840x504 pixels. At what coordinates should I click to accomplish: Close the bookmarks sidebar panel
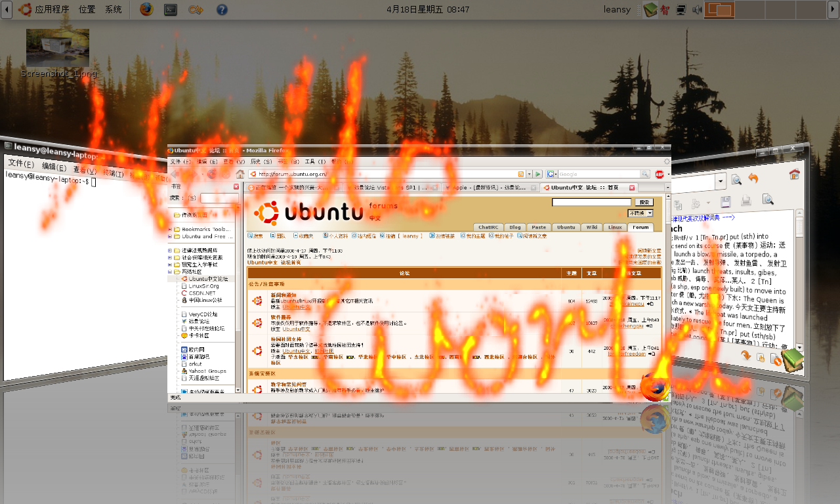pos(236,187)
